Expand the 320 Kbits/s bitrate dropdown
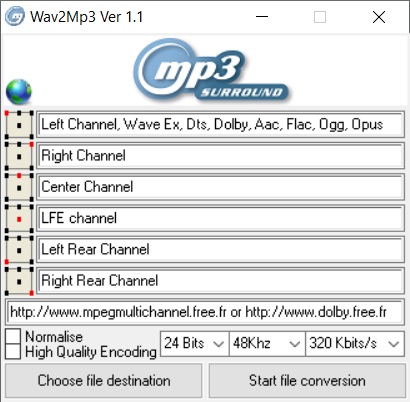This screenshot has width=410, height=402. 355,343
